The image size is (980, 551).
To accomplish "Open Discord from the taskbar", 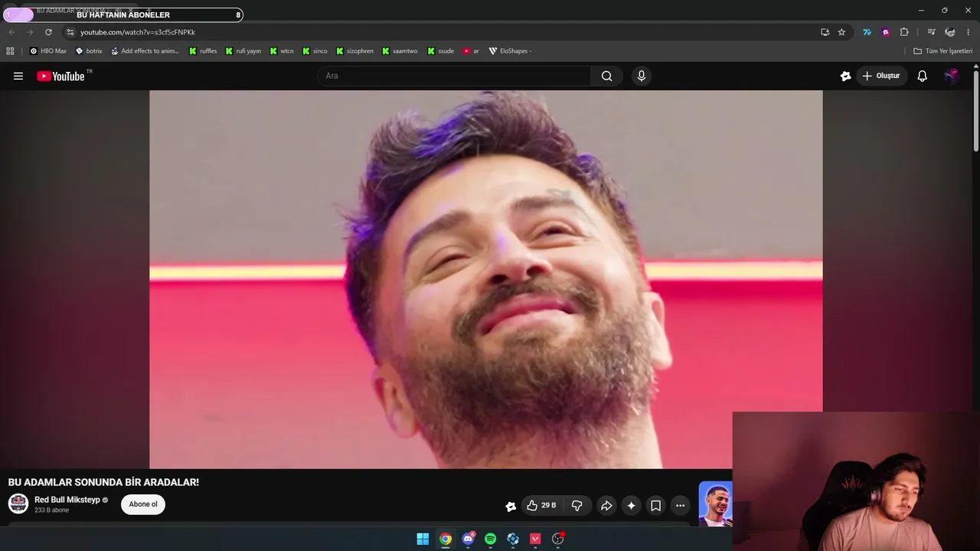I will (468, 539).
